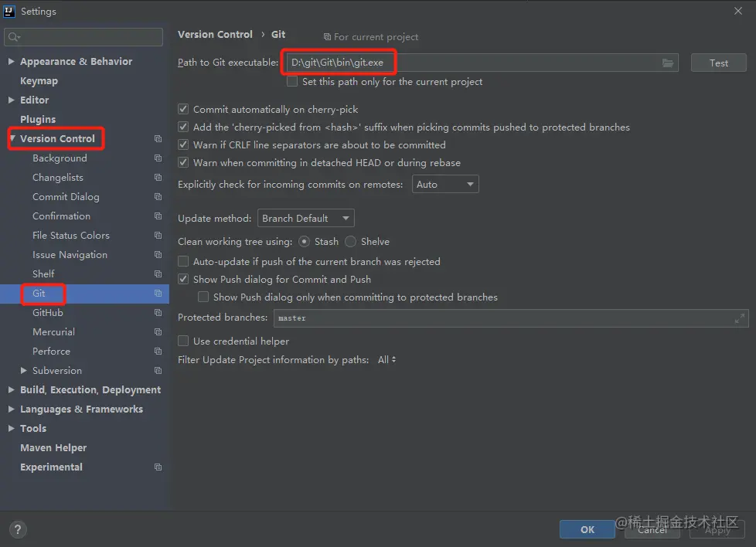Click the Cancel button
Screen dimensions: 756x547
coord(652,529)
